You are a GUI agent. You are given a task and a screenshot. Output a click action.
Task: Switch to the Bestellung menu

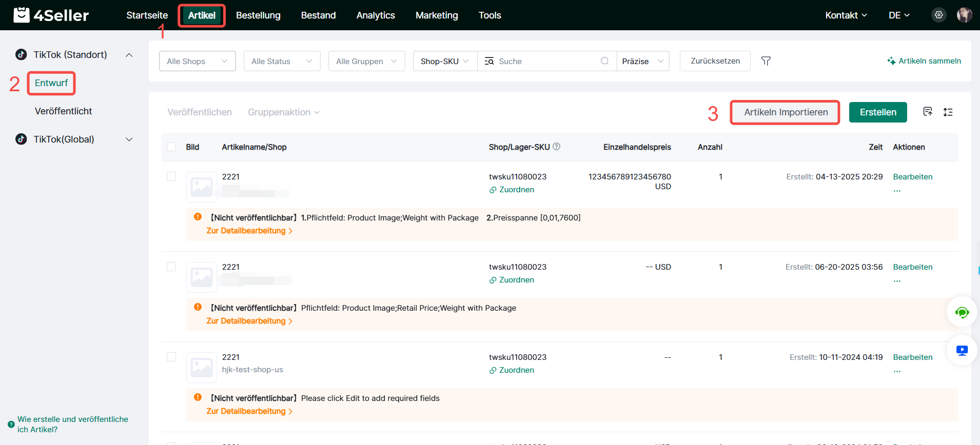(x=258, y=15)
